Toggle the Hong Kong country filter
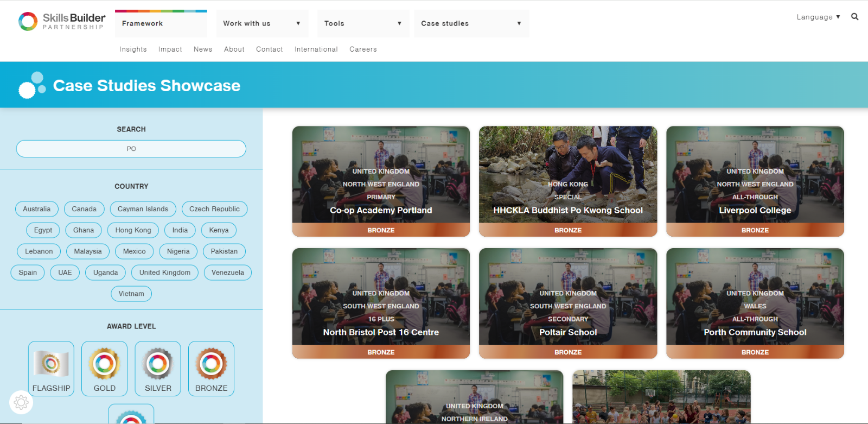The image size is (868, 424). pos(133,230)
